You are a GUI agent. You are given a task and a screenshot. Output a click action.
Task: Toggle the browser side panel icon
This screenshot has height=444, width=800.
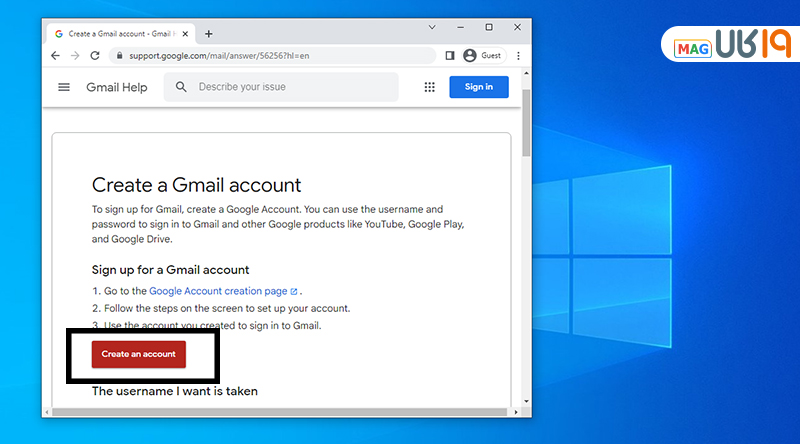(x=449, y=56)
